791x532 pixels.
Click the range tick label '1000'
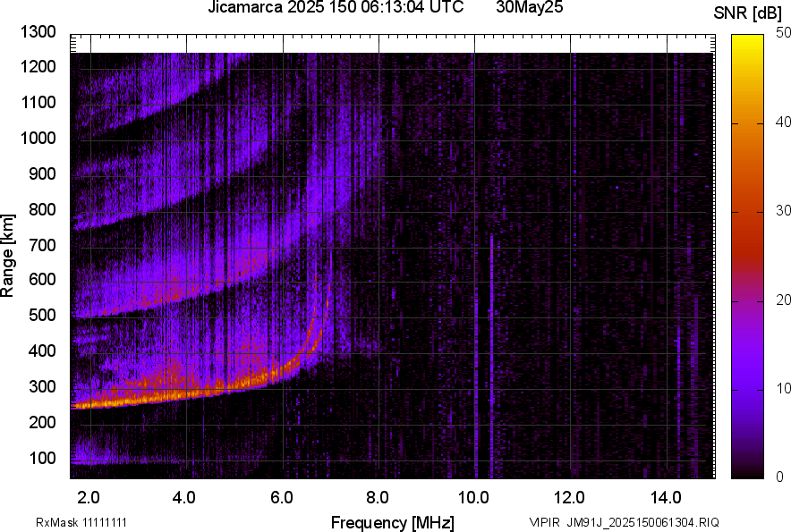click(38, 138)
